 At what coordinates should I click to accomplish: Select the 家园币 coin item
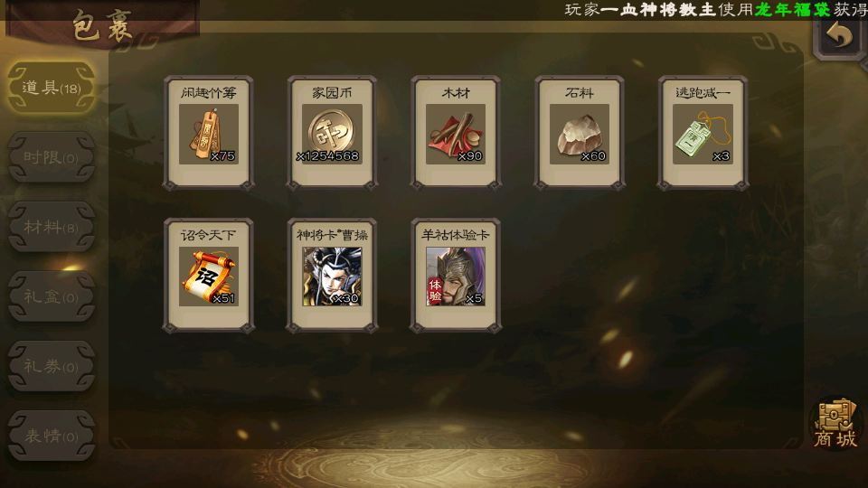[x=332, y=134]
